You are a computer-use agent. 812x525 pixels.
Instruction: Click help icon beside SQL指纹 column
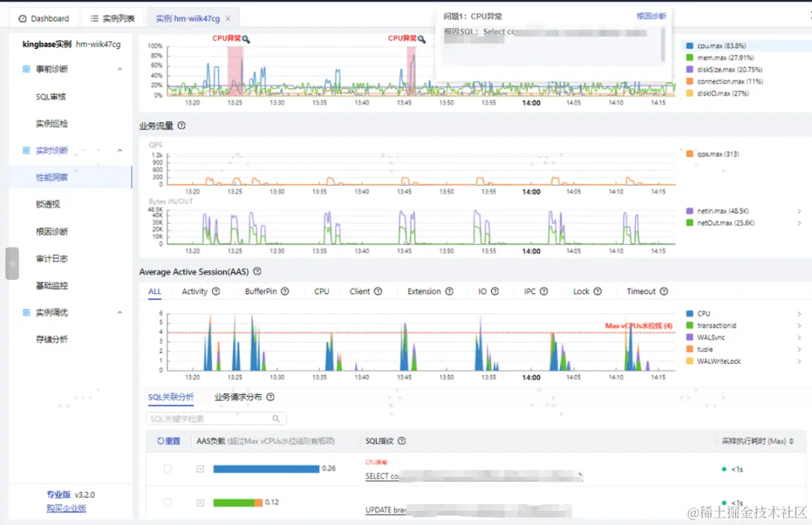401,441
